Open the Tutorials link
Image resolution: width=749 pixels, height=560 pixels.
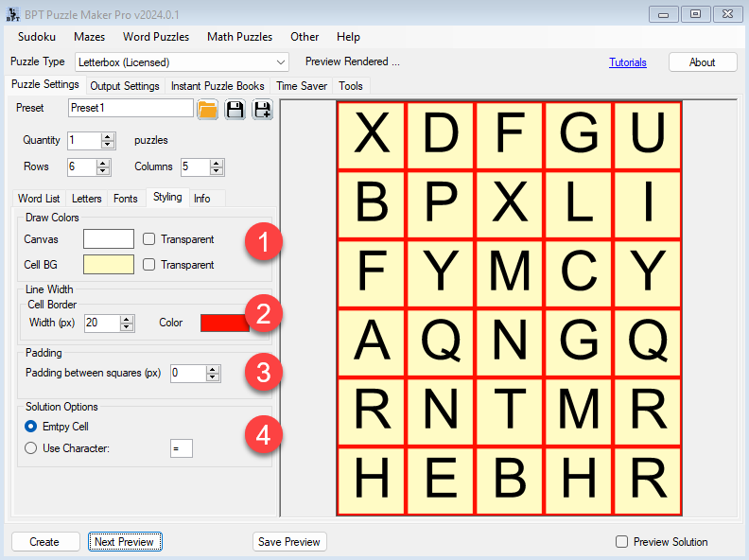pyautogui.click(x=628, y=62)
